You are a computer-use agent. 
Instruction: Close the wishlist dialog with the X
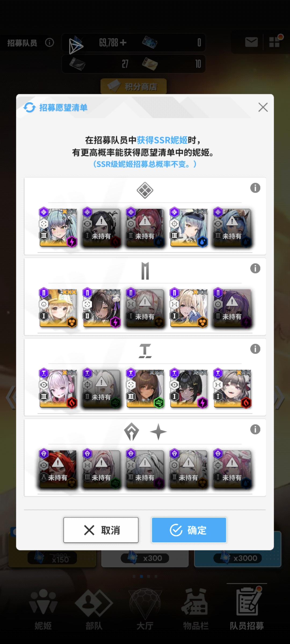click(x=263, y=107)
